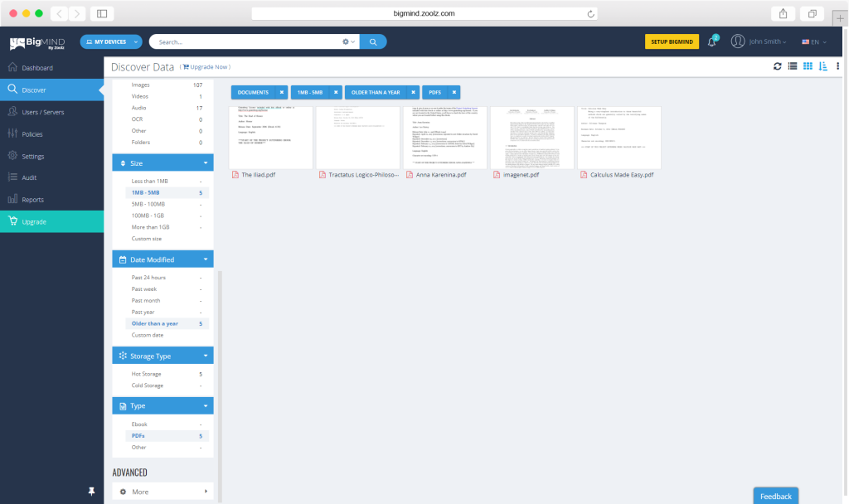The width and height of the screenshot is (849, 504).
Task: Click the refresh icon in Discover Data
Action: [x=777, y=66]
